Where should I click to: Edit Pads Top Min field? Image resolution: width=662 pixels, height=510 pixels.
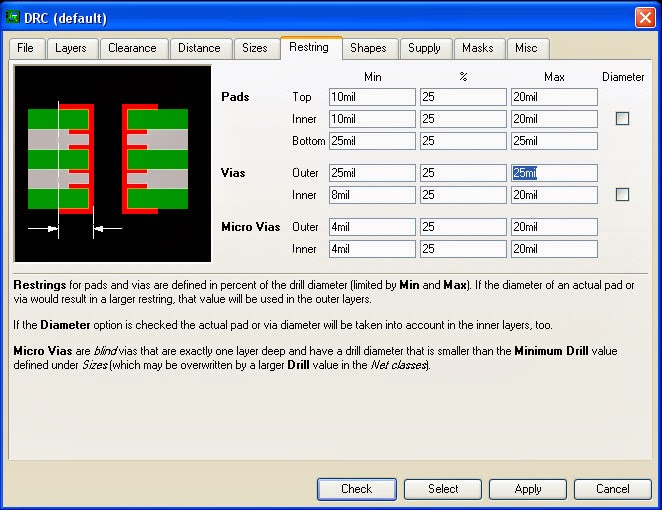click(x=372, y=97)
